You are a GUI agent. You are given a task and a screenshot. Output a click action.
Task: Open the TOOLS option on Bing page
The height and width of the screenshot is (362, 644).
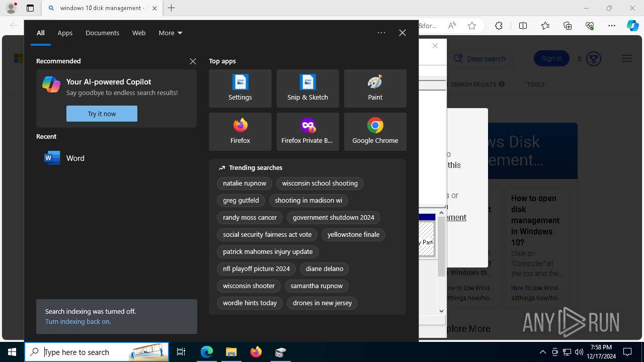[535, 84]
